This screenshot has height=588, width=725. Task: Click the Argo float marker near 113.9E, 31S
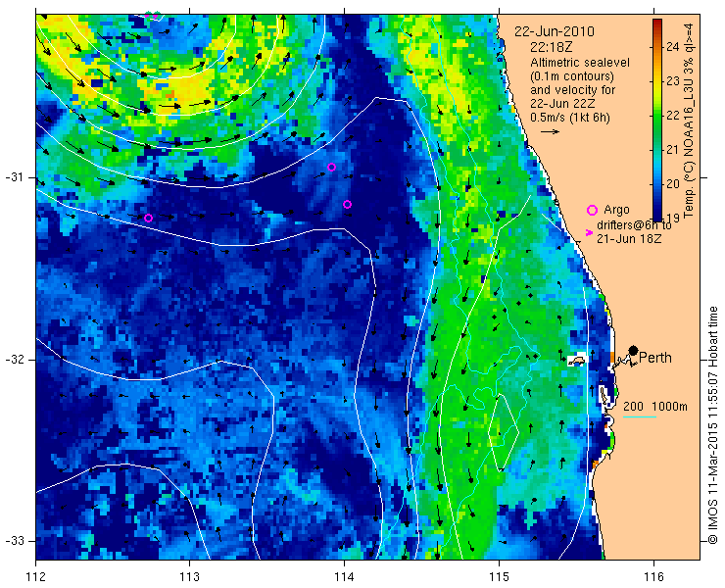click(x=331, y=167)
